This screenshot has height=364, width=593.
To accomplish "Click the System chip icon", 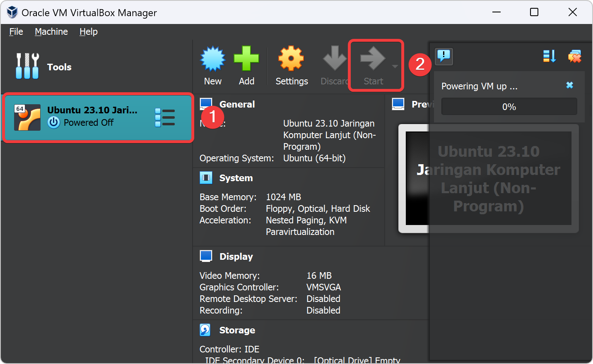I will (x=206, y=177).
